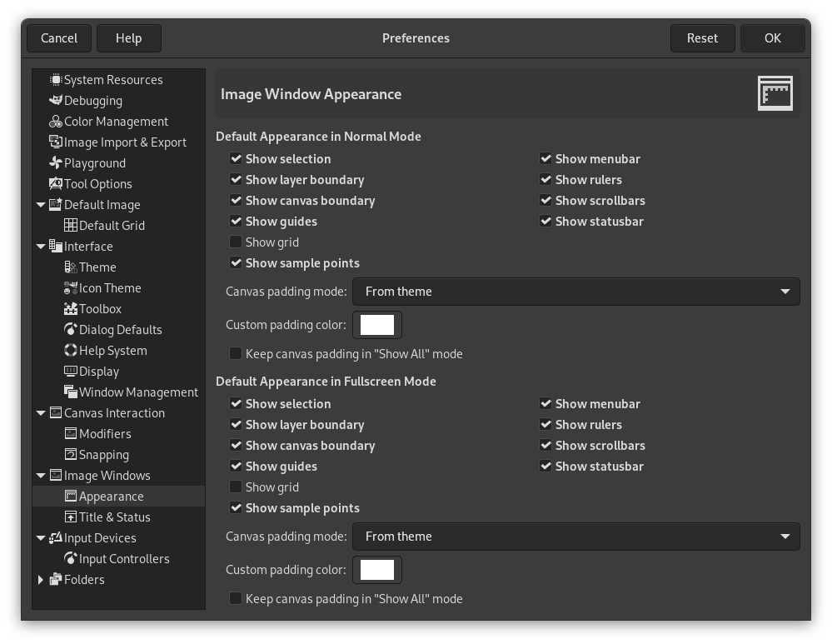Open the Help dialog

click(129, 37)
